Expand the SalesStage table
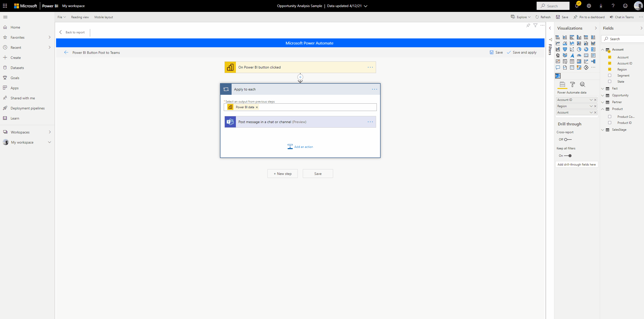Image resolution: width=644 pixels, height=319 pixels. coord(603,130)
